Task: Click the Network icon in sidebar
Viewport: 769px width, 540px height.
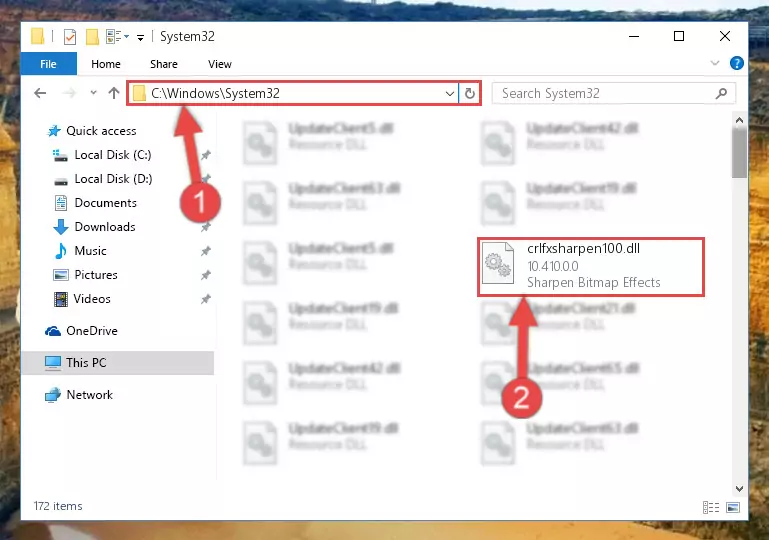Action: point(52,395)
